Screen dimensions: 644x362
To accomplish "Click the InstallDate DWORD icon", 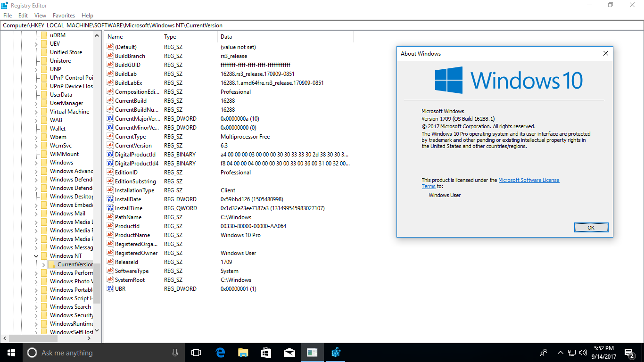I will click(x=110, y=199).
